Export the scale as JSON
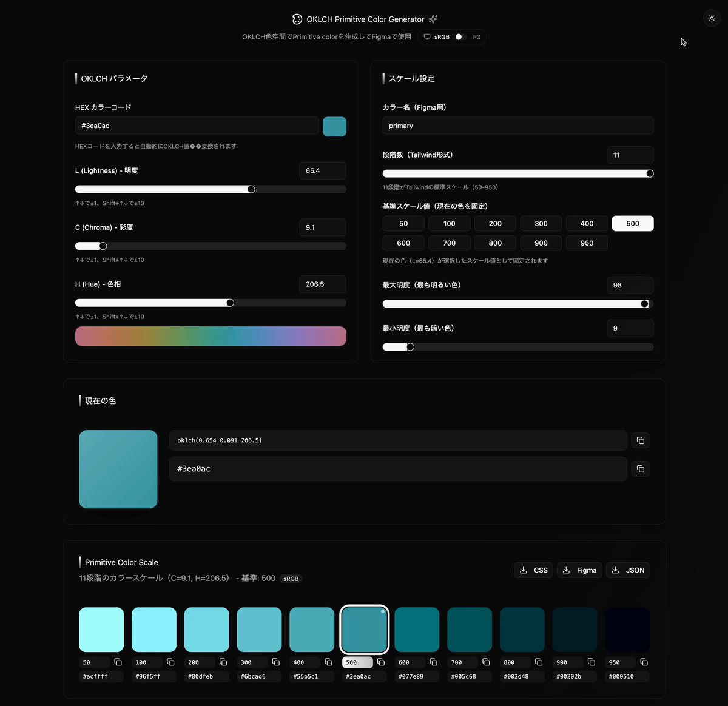This screenshot has height=706, width=728. [628, 570]
